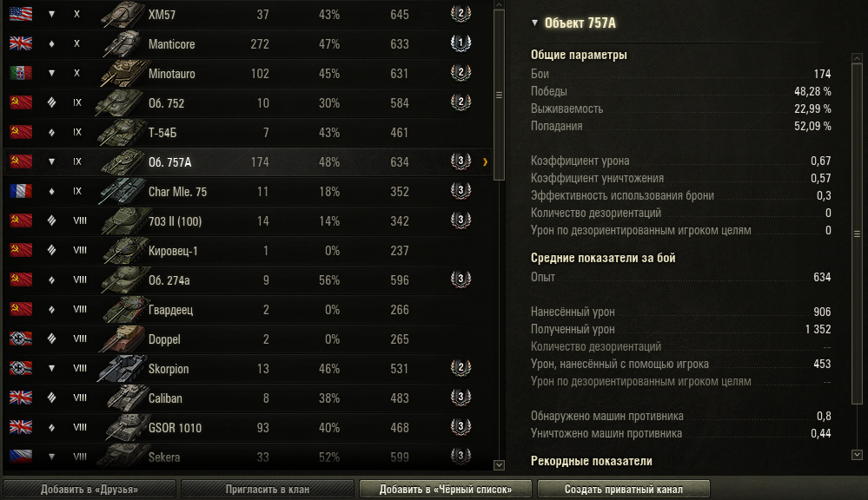Click the French flag beside Char Mle. 75
Screen dimensions: 868x500
pos(21,191)
